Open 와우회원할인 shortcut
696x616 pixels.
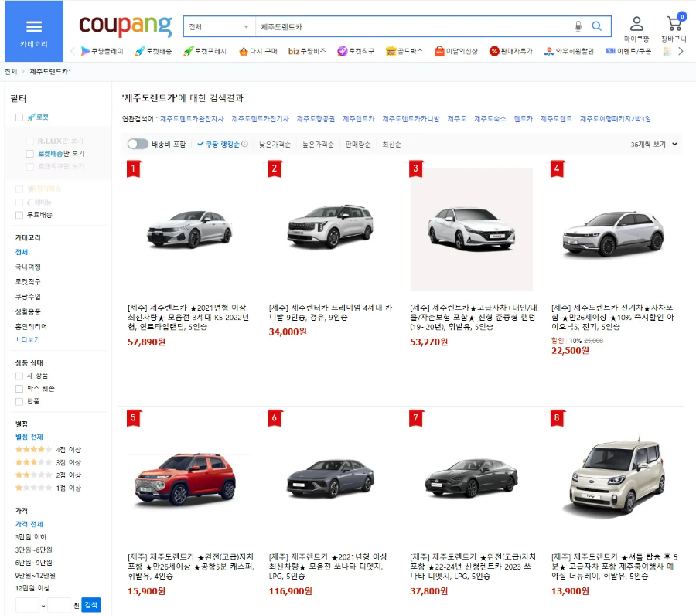pyautogui.click(x=569, y=52)
